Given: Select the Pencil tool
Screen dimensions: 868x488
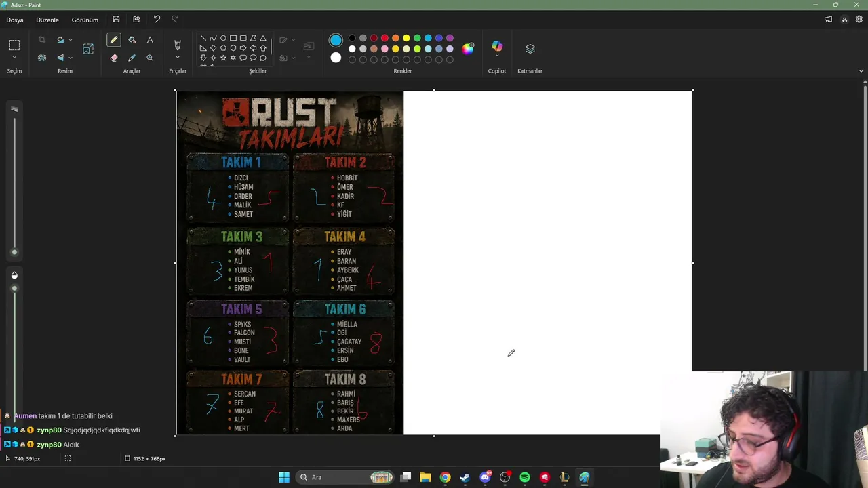Looking at the screenshot, I should coord(114,41).
